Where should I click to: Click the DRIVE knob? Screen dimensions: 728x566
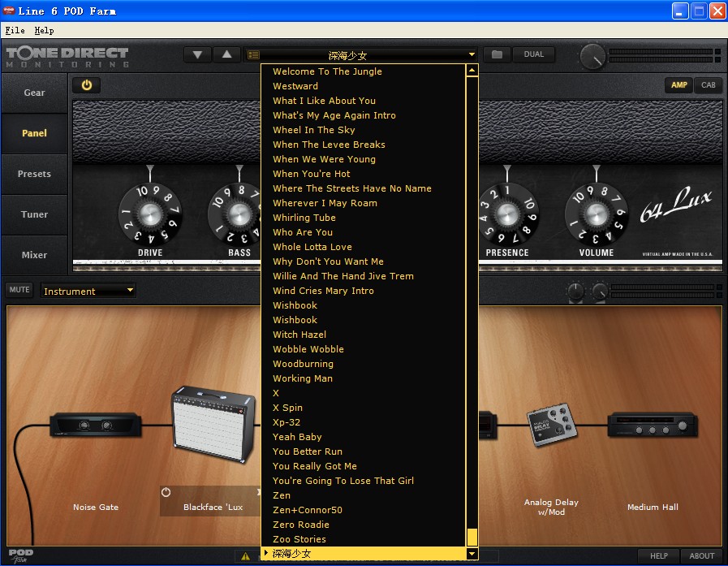[150, 214]
